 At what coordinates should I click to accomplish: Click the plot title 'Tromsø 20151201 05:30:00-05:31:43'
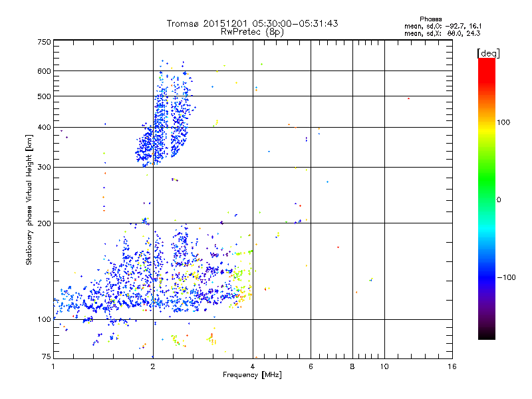point(252,23)
